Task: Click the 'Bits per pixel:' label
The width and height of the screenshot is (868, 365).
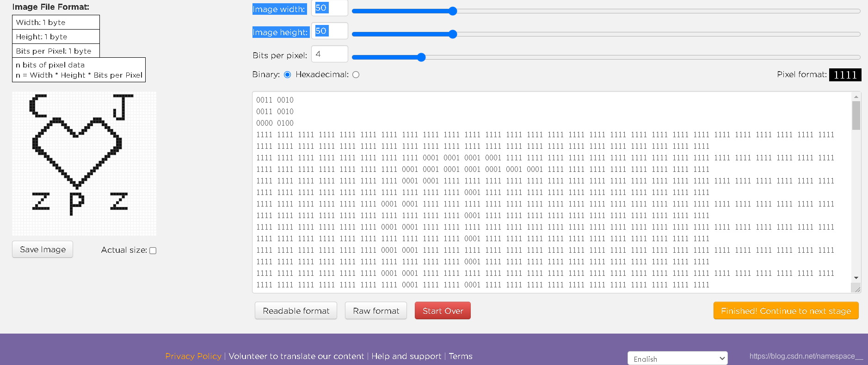Action: (280, 55)
